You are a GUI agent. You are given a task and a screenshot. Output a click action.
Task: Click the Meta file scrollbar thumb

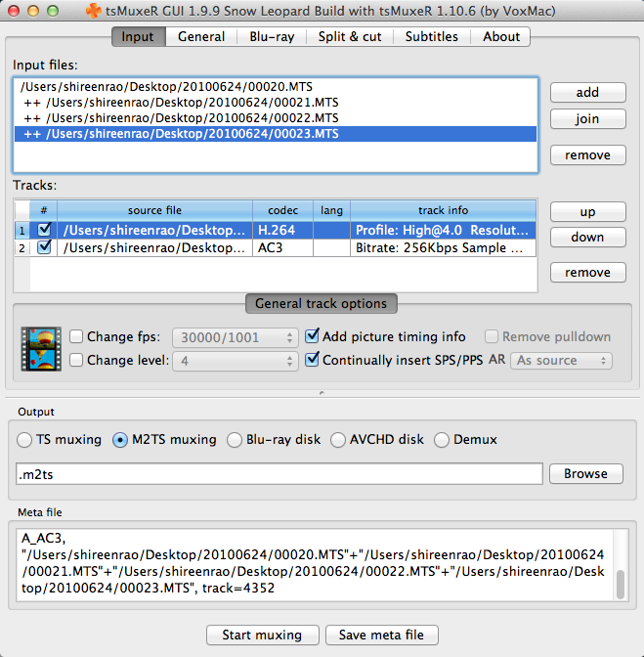[x=621, y=585]
